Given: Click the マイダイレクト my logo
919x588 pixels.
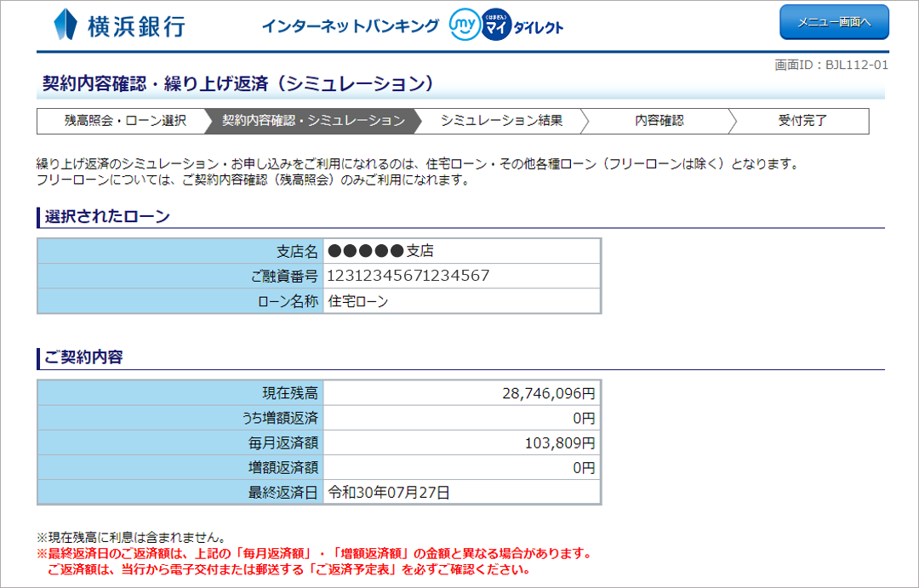Looking at the screenshot, I should click(x=506, y=26).
